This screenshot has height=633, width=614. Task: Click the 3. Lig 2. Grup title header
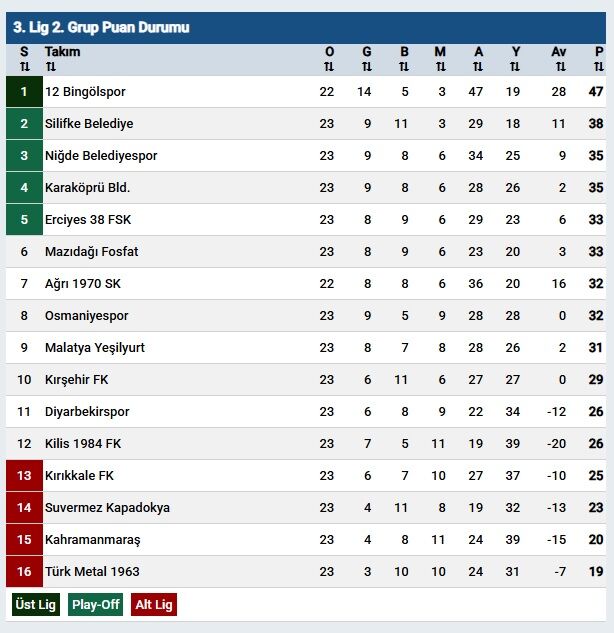pyautogui.click(x=101, y=28)
